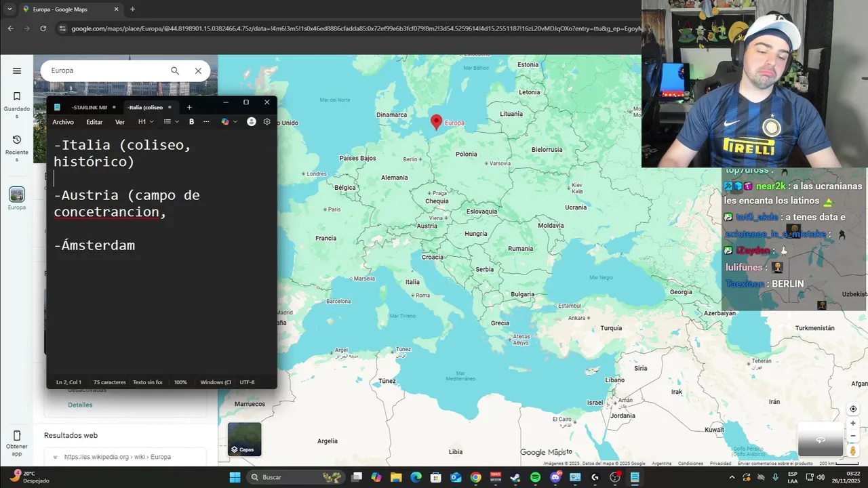This screenshot has width=868, height=488.
Task: Toggle bold formatting in Notepad
Action: point(192,122)
